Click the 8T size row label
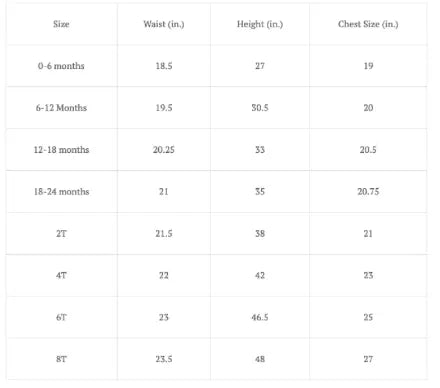Viewport: 440px width, 388px height. (x=61, y=359)
